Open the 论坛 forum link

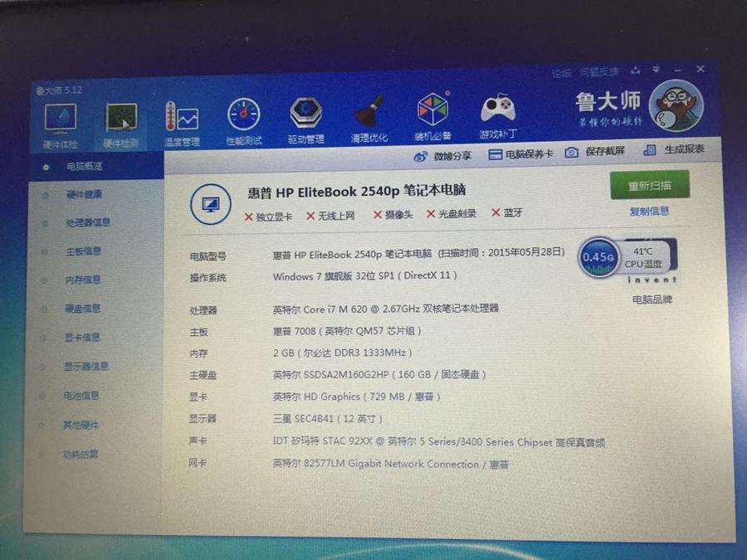(x=562, y=73)
